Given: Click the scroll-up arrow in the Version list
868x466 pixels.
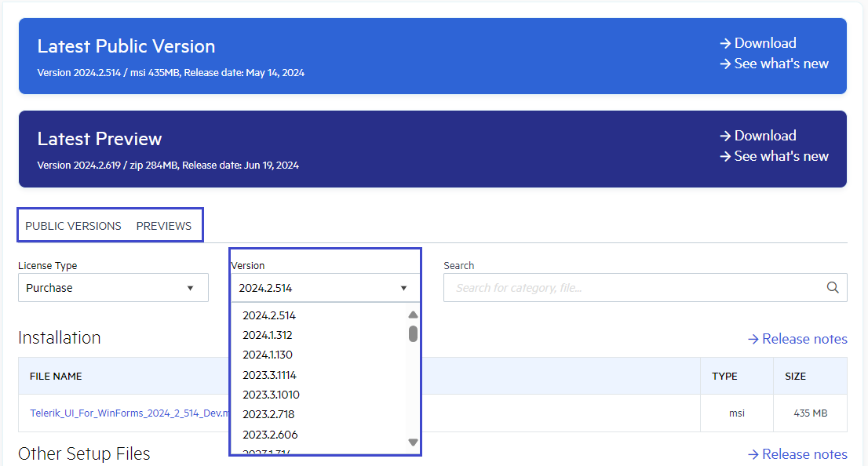Looking at the screenshot, I should (412, 313).
